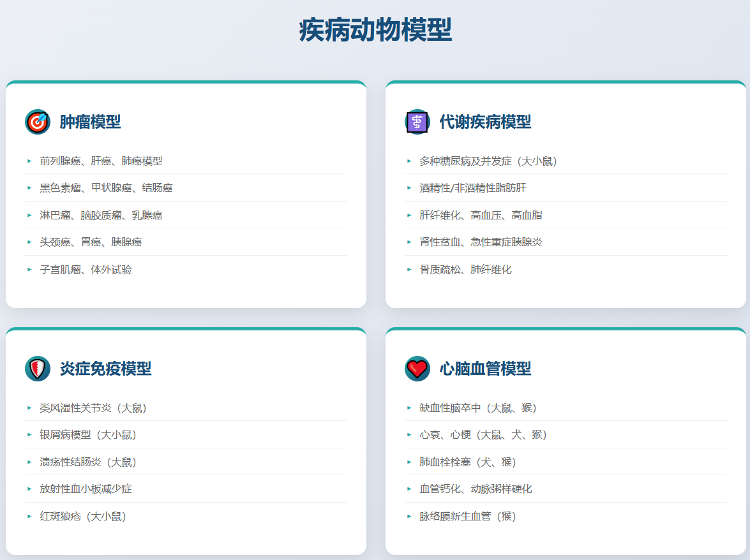This screenshot has width=750, height=560.
Task: Click the arrow bullet before 子宫肌瘤
Action: coord(29,270)
